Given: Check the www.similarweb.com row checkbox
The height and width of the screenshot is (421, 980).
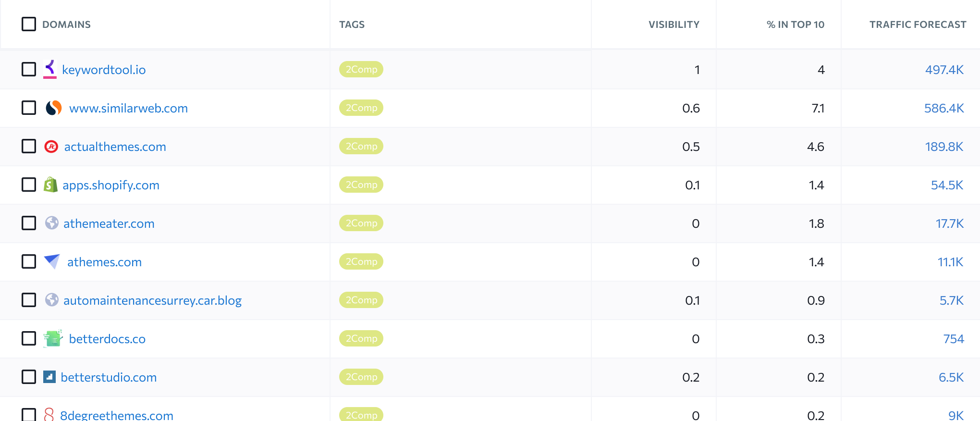Looking at the screenshot, I should pos(29,108).
